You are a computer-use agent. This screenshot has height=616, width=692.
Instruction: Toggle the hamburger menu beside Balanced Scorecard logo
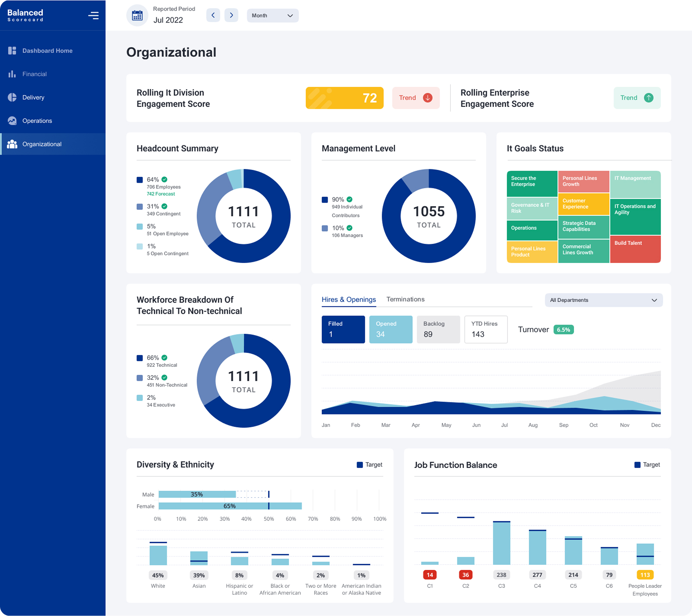[94, 15]
